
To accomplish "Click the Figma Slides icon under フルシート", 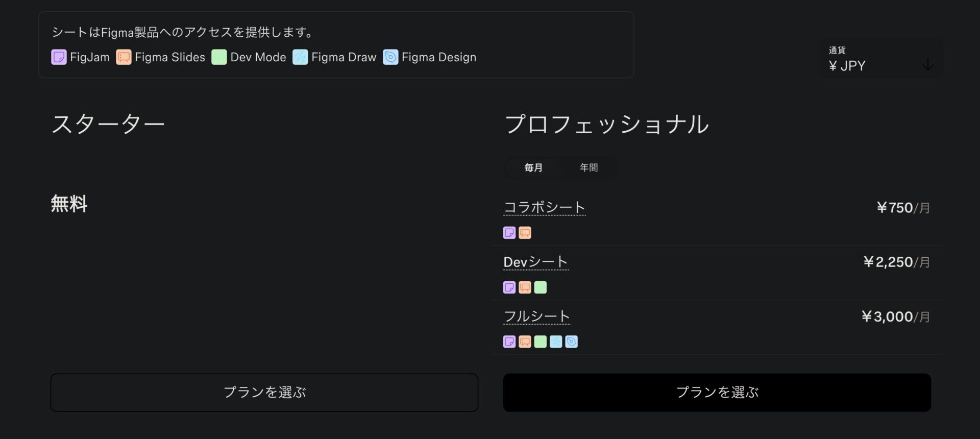I will [x=525, y=342].
